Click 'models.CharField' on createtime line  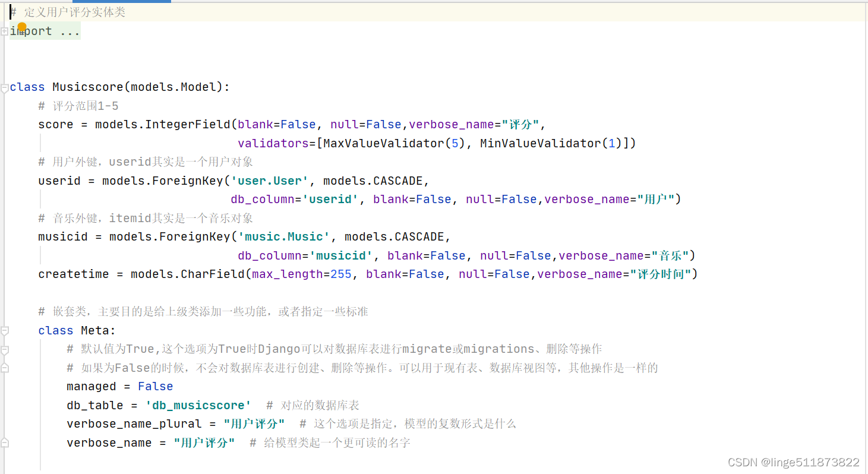tap(188, 274)
